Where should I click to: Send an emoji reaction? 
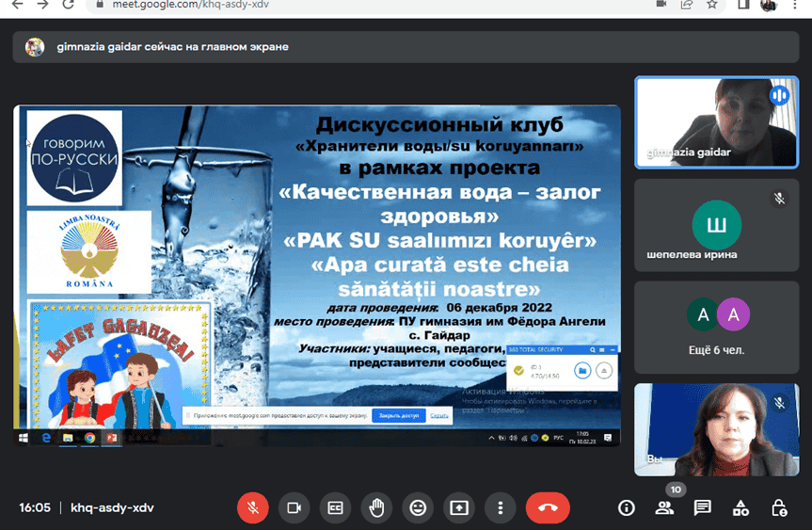[418, 507]
